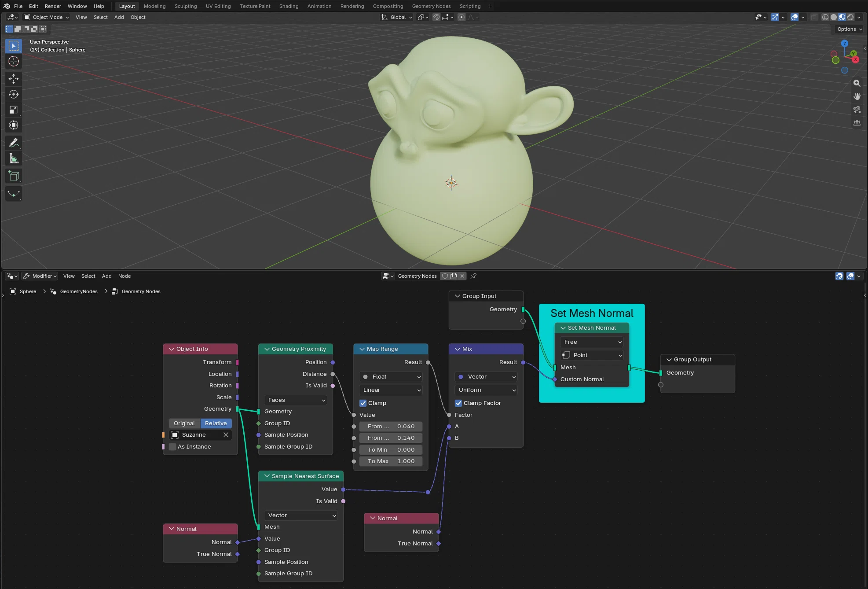
Task: Click From Min value field 0.040
Action: click(391, 427)
